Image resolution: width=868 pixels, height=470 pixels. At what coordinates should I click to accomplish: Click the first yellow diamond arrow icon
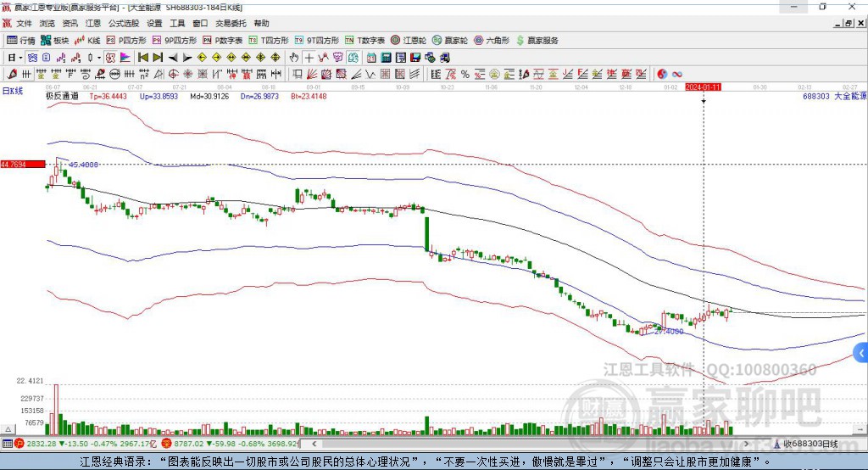(x=202, y=58)
